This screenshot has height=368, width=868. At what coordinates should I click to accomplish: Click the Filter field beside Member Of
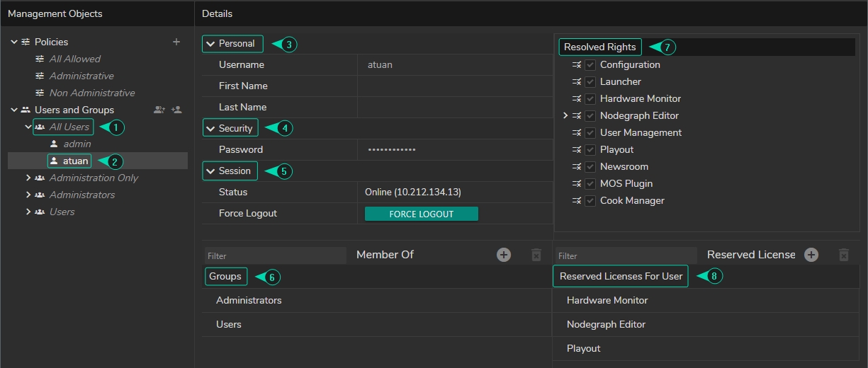[274, 255]
